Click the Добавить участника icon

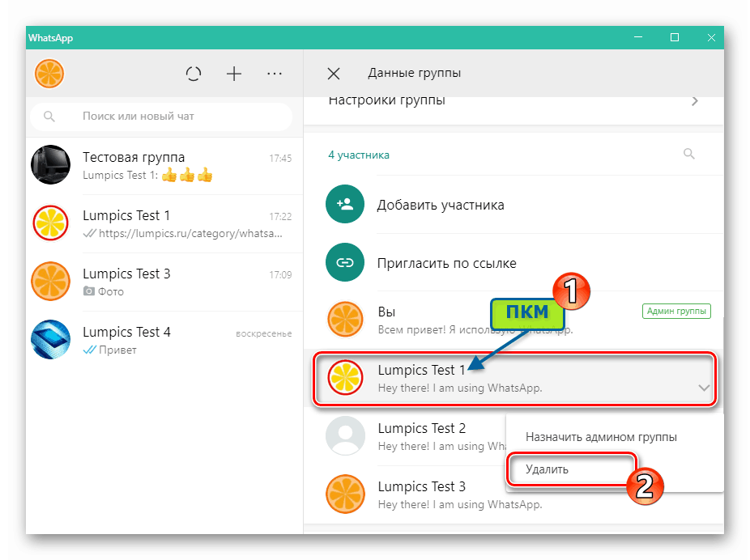345,204
